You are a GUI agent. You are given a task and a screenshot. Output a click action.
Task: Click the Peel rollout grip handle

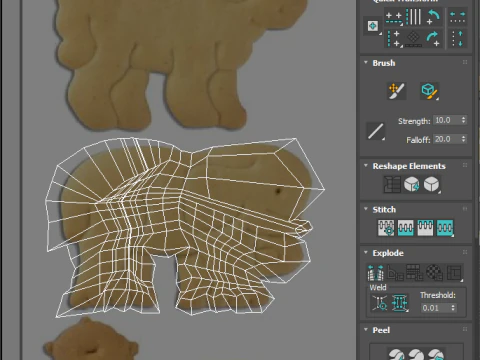pos(465,329)
